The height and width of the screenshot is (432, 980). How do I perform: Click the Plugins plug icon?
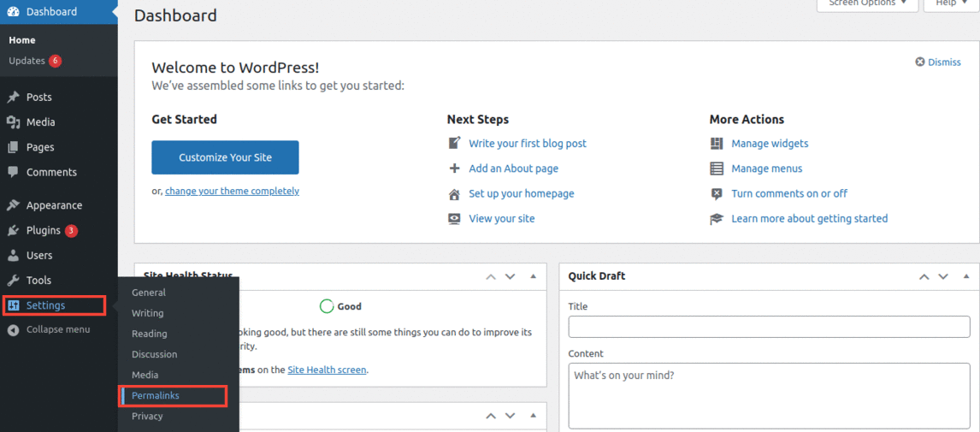[13, 230]
